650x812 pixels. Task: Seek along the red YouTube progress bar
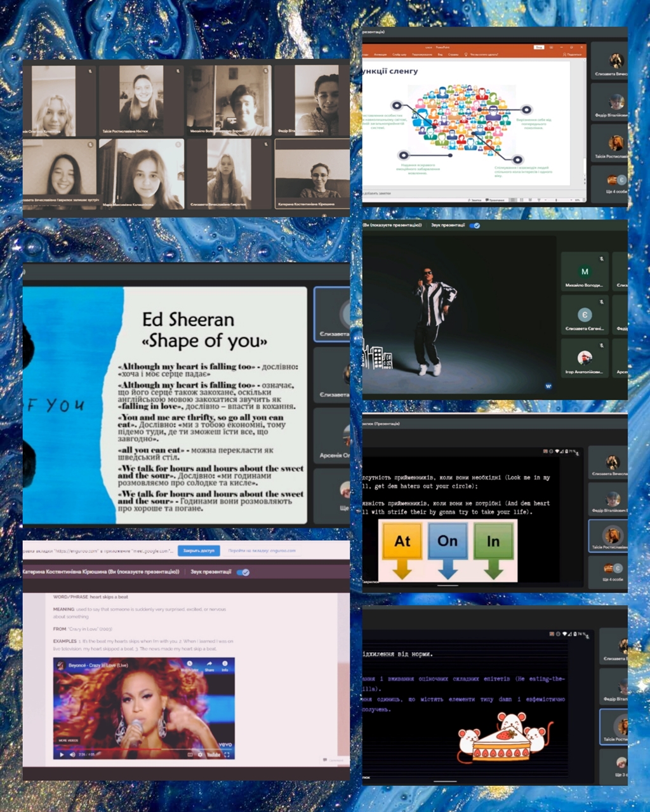[x=143, y=749]
